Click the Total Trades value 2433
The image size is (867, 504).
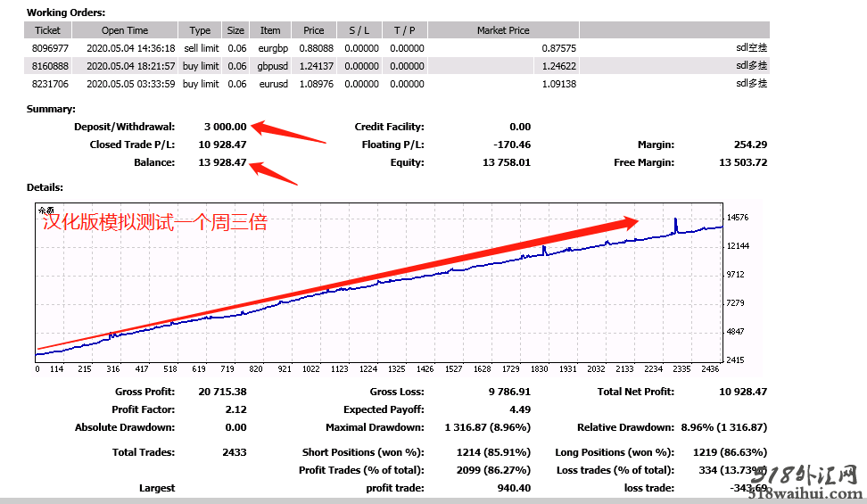click(x=234, y=452)
